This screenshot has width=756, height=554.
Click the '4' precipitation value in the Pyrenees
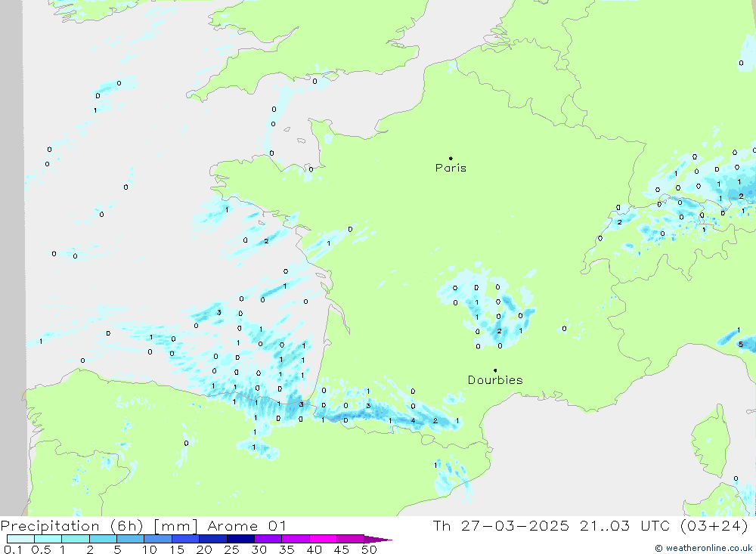pos(413,421)
